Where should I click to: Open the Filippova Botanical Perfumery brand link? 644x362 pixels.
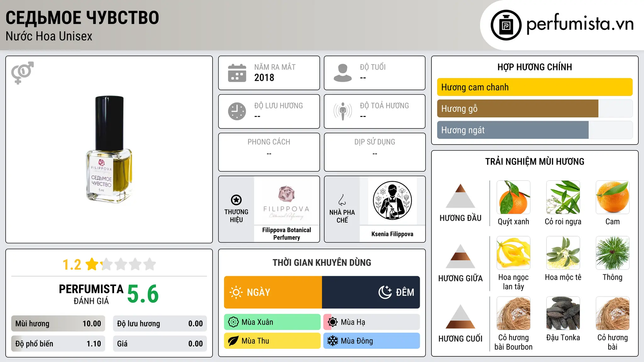[x=286, y=234]
